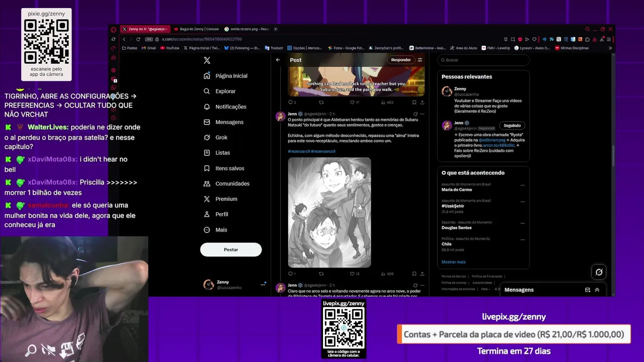Expand the Mais options menu
Image resolution: width=644 pixels, height=362 pixels.
(x=215, y=230)
